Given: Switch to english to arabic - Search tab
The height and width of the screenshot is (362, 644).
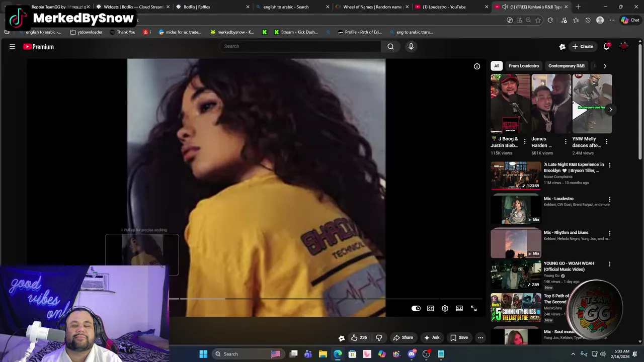Looking at the screenshot, I should point(291,7).
